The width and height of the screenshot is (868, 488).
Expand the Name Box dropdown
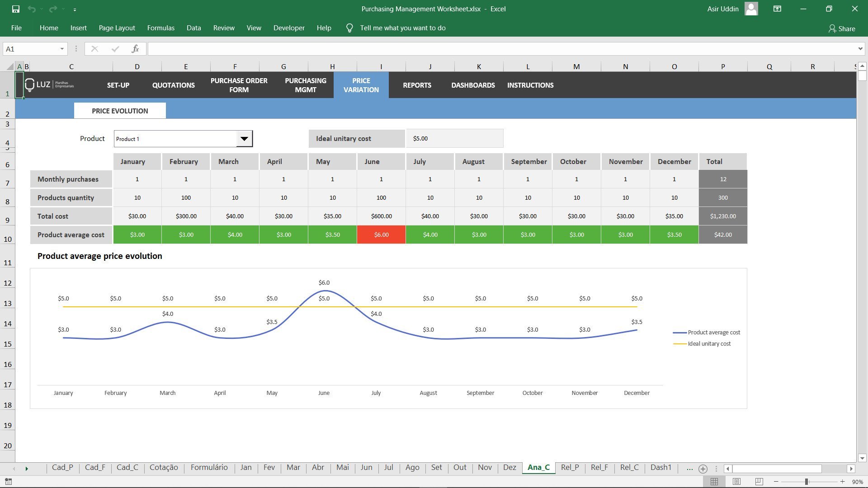[x=62, y=49]
